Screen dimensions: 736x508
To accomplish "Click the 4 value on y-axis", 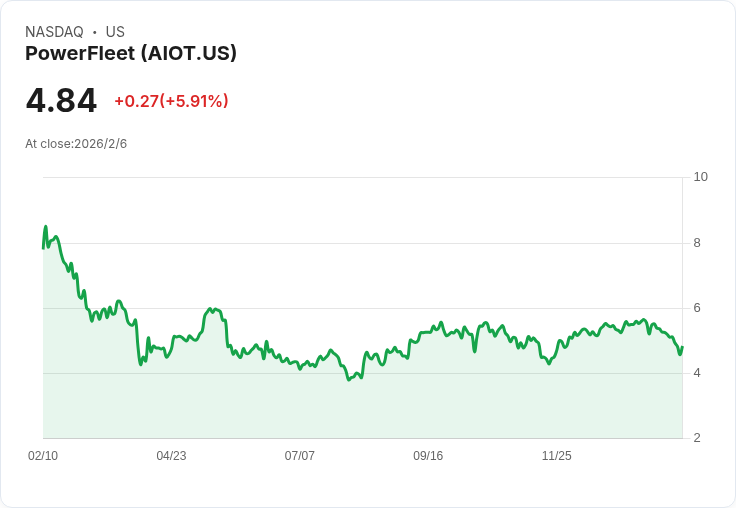I will 697,373.
